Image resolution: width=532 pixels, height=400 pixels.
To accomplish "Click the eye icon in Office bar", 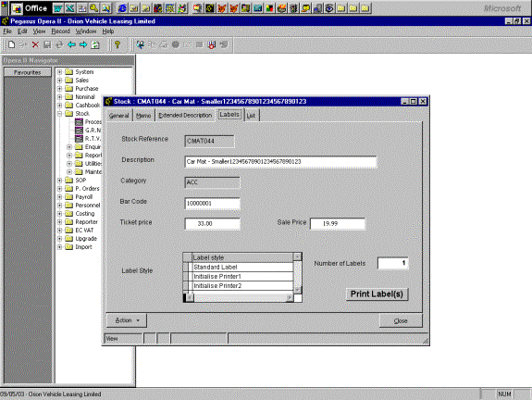I will point(329,8).
